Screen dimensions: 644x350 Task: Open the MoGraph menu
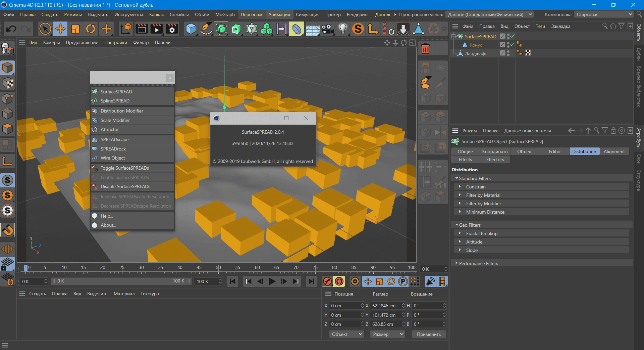[x=225, y=14]
